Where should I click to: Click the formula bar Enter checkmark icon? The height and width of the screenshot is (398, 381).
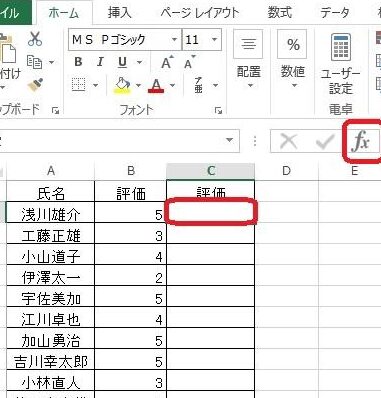tap(325, 141)
